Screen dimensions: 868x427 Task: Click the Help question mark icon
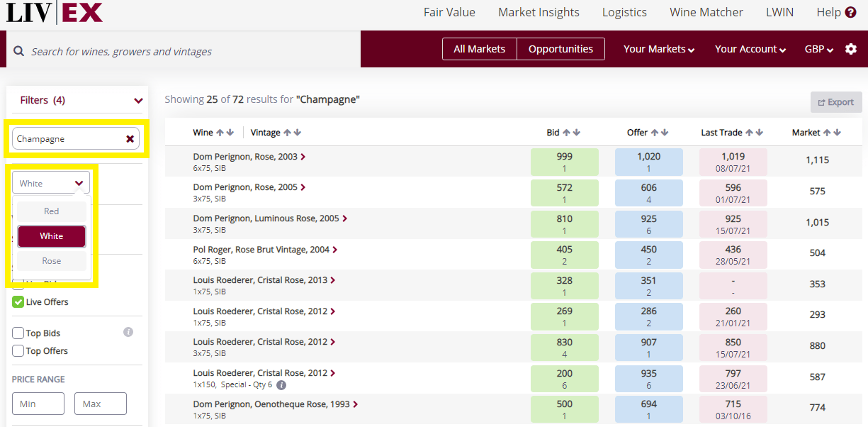click(851, 12)
